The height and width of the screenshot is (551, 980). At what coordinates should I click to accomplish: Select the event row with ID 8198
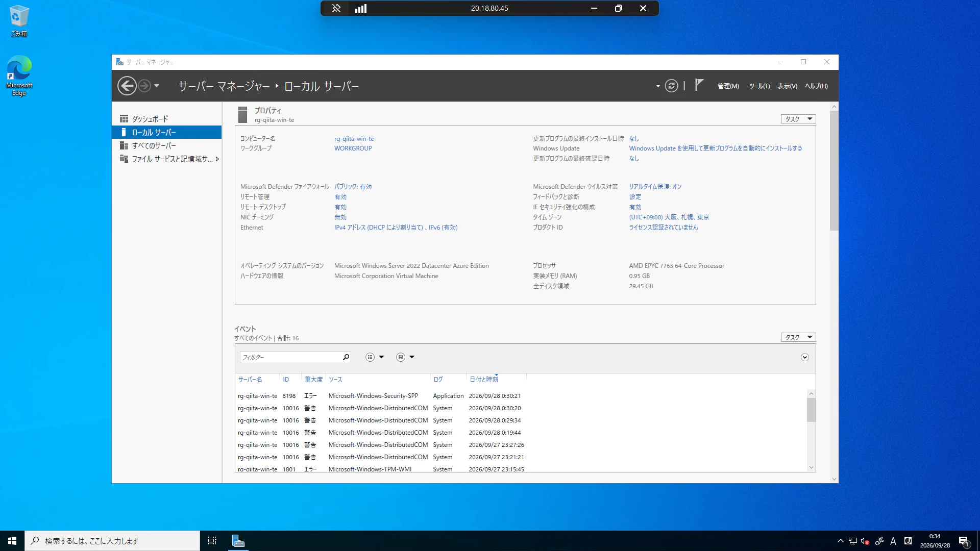pyautogui.click(x=522, y=396)
